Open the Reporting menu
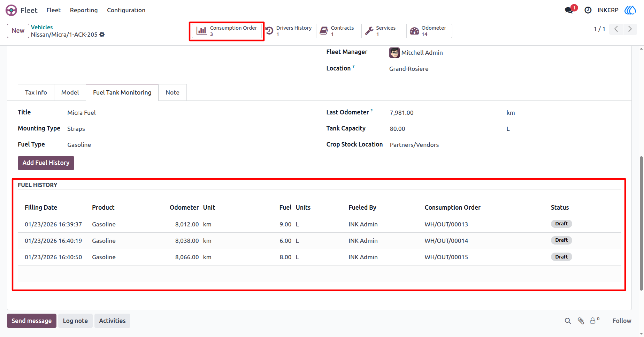 coord(84,10)
